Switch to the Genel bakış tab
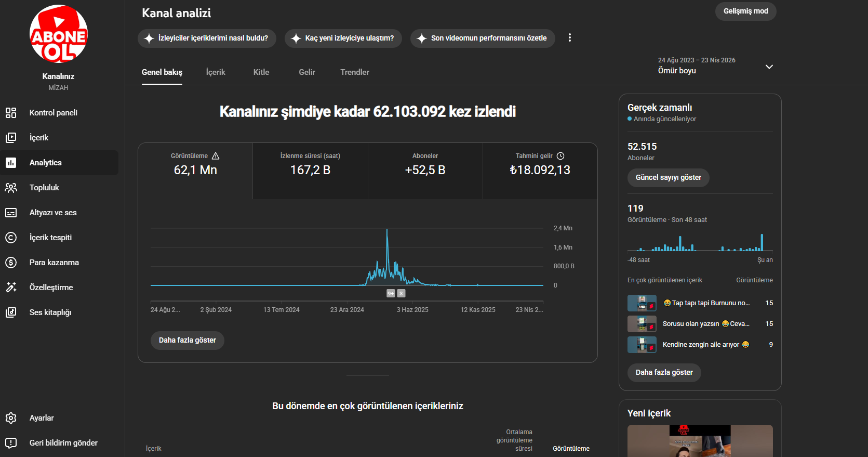 point(162,72)
